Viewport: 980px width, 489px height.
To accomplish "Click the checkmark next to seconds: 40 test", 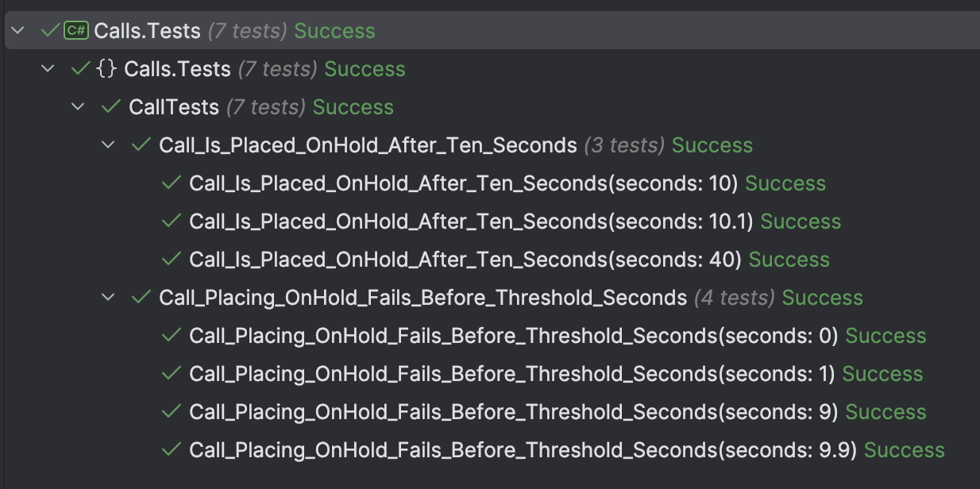I will [170, 260].
